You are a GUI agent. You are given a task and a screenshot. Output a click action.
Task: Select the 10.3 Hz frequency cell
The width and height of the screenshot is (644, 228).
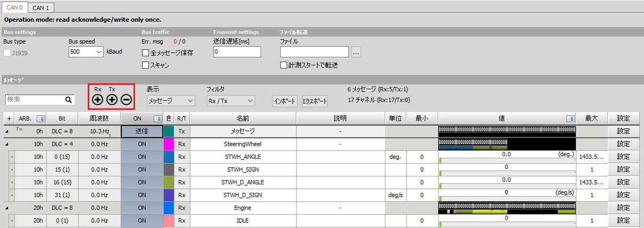point(100,131)
